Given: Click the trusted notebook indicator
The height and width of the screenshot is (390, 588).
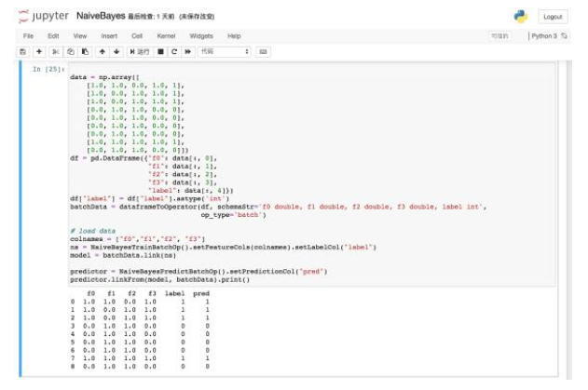Looking at the screenshot, I should 499,36.
